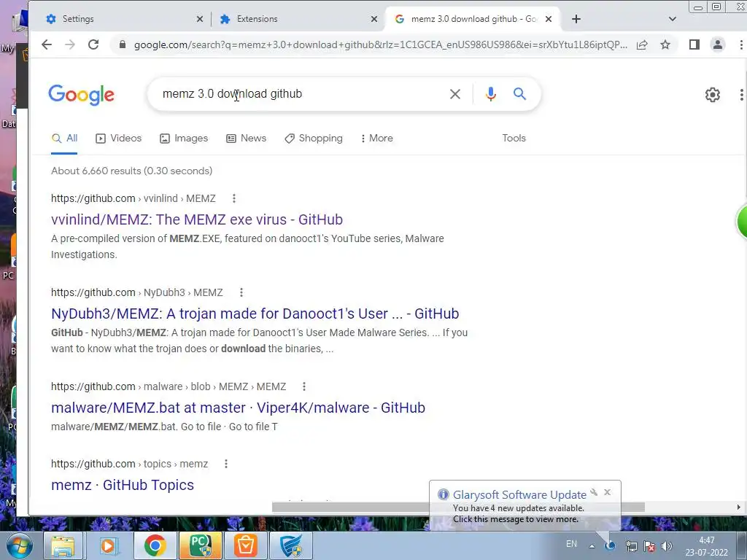747x560 pixels.
Task: Reload the current page
Action: click(x=93, y=44)
